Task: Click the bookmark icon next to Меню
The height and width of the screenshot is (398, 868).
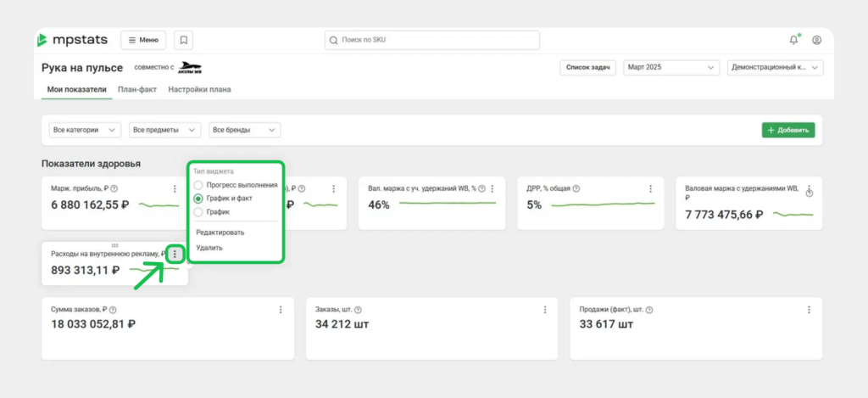Action: coord(183,40)
